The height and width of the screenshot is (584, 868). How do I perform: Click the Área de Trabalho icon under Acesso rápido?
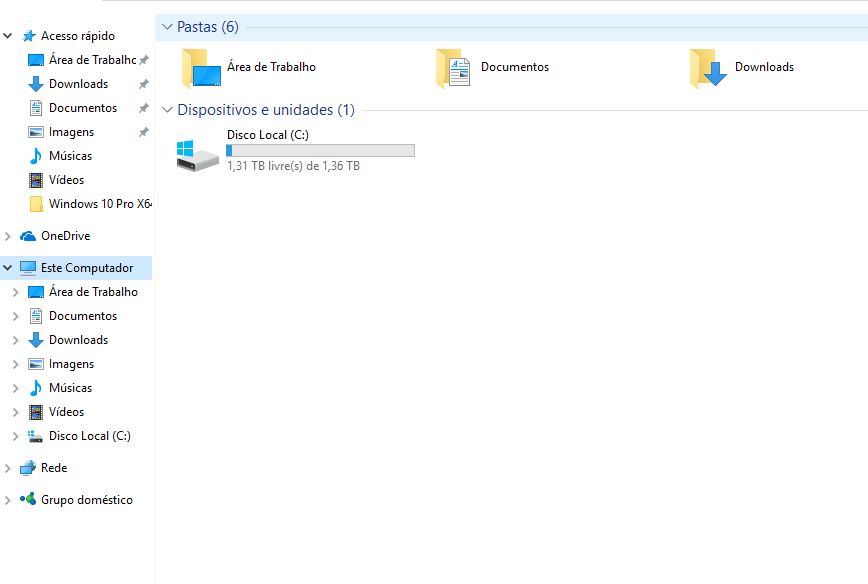36,60
